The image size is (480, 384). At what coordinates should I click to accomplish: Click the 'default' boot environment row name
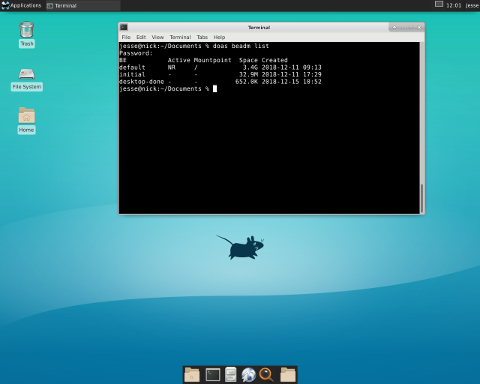pos(132,67)
